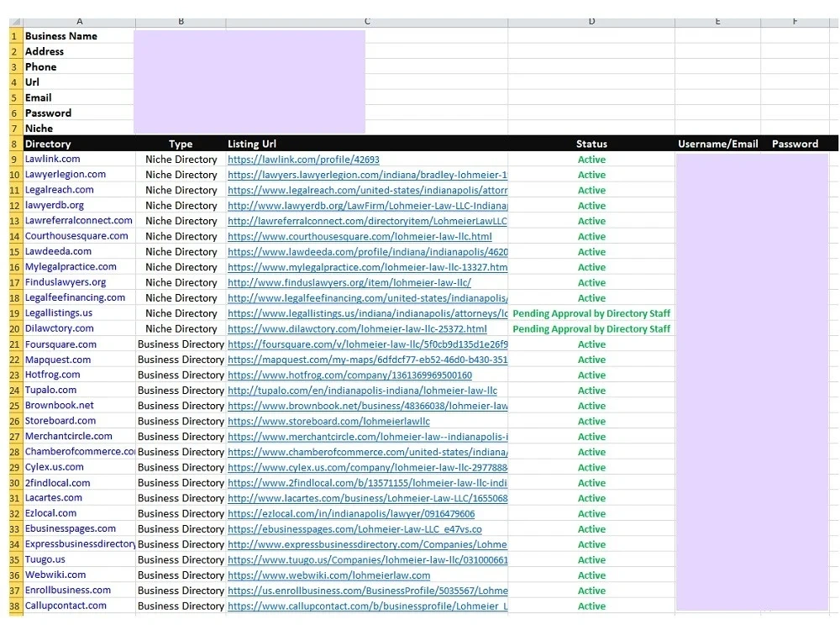840x630 pixels.
Task: Select the column C header
Action: point(367,22)
